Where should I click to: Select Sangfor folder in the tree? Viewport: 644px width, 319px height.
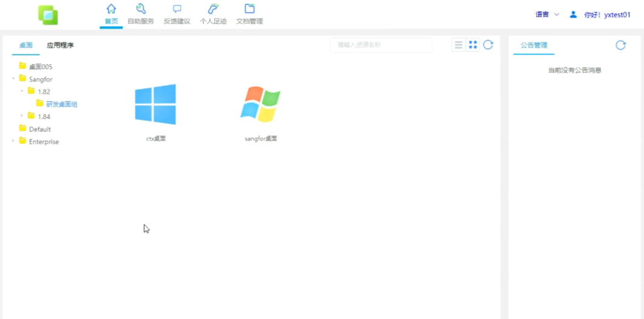[x=41, y=79]
